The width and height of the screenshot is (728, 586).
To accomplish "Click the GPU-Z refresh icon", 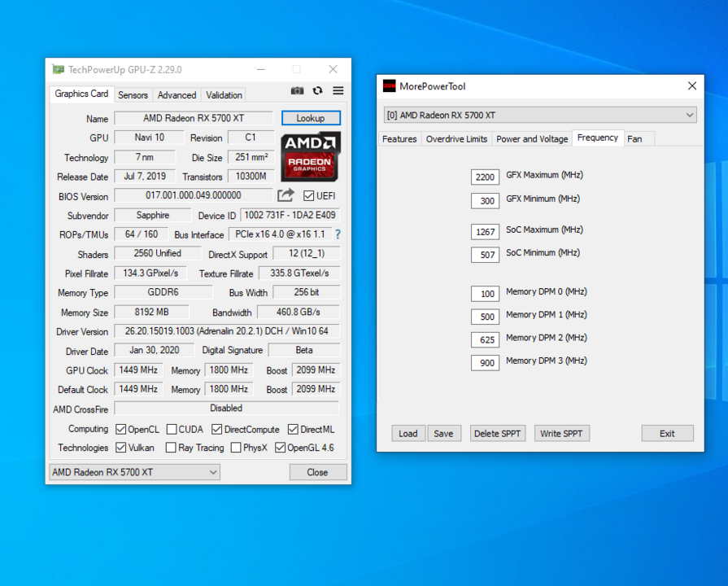I will click(317, 90).
